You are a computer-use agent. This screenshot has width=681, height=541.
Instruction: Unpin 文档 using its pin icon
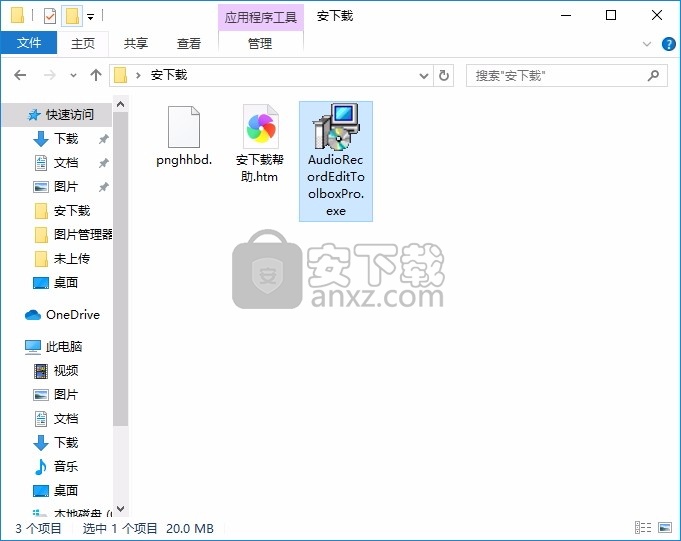click(x=103, y=163)
